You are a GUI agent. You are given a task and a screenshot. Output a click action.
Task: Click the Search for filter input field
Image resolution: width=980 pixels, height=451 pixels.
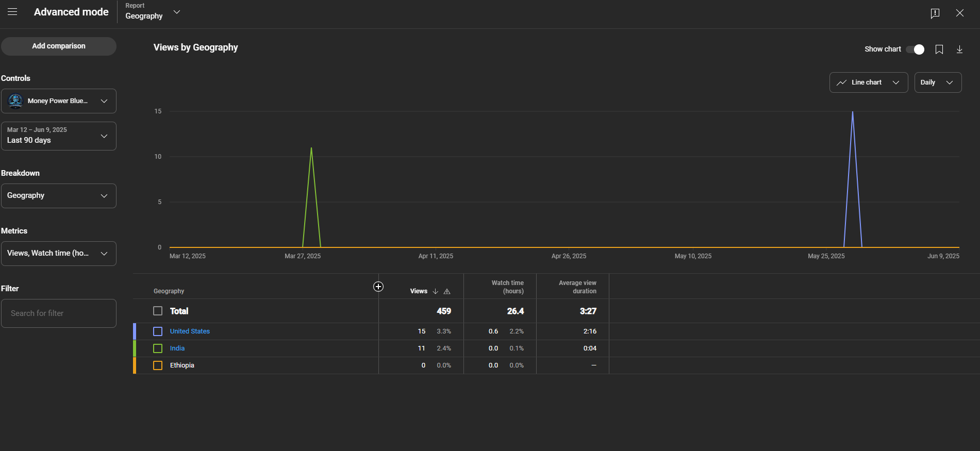[59, 313]
